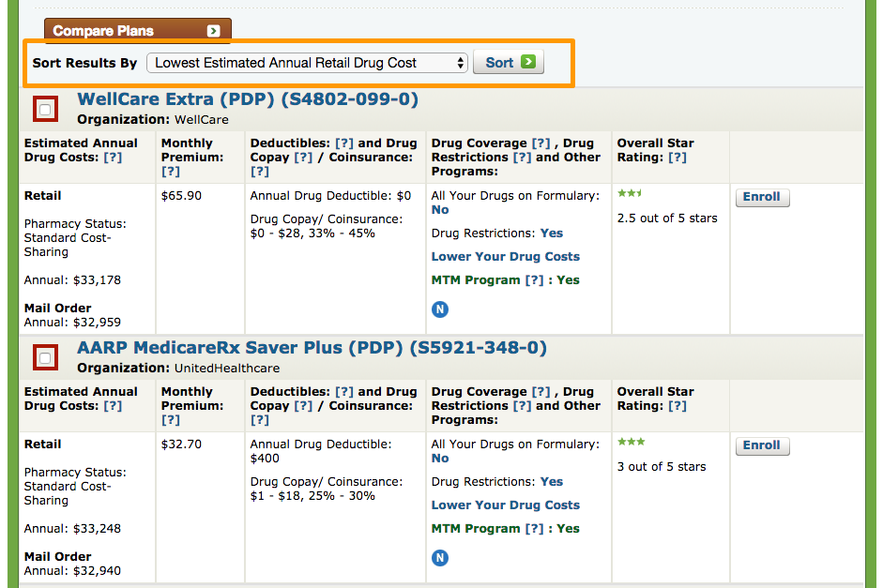This screenshot has height=588, width=883.
Task: Open Overall Star Rating help in AARP header
Action: click(x=677, y=406)
